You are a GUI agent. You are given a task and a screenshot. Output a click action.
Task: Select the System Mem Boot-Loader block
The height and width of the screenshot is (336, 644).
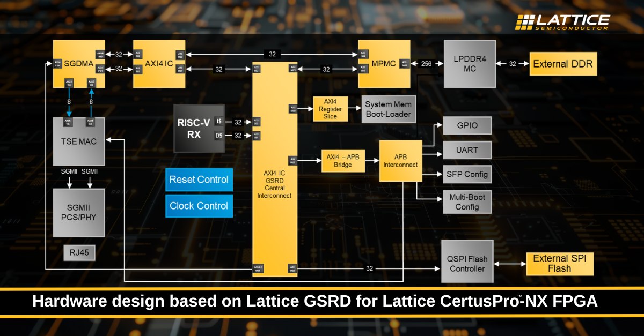[x=389, y=109]
